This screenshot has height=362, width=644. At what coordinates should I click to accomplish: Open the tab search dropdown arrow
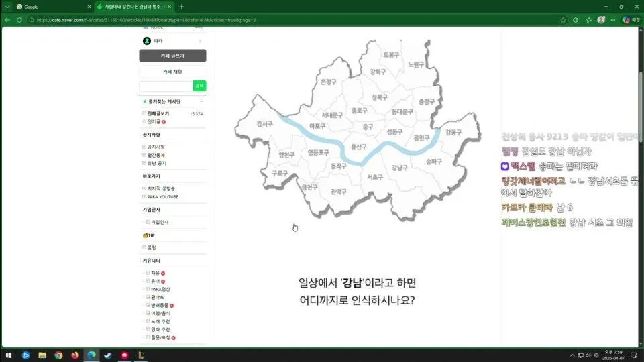[7, 7]
